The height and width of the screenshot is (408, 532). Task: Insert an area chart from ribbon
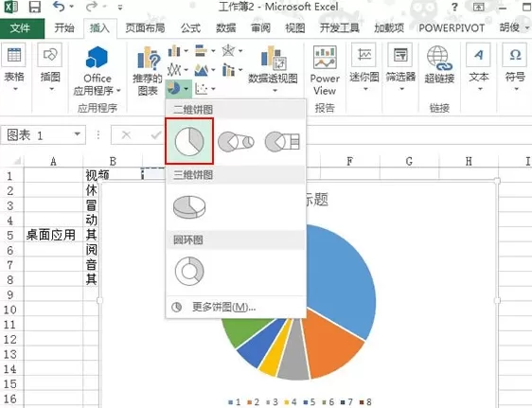click(202, 70)
